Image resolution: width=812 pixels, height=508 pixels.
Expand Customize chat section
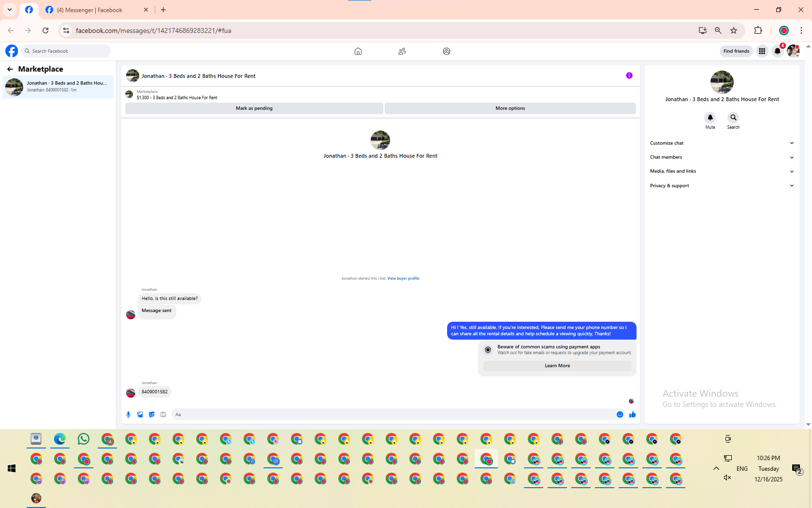click(x=722, y=143)
